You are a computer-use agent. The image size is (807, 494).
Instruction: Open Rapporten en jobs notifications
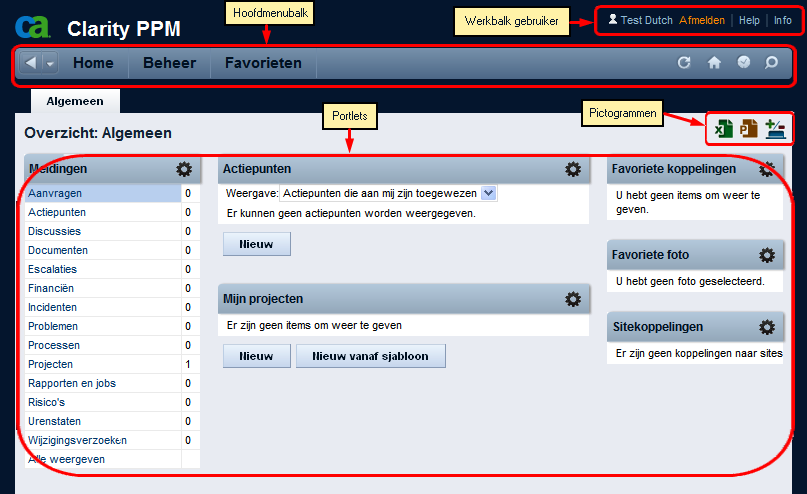72,383
